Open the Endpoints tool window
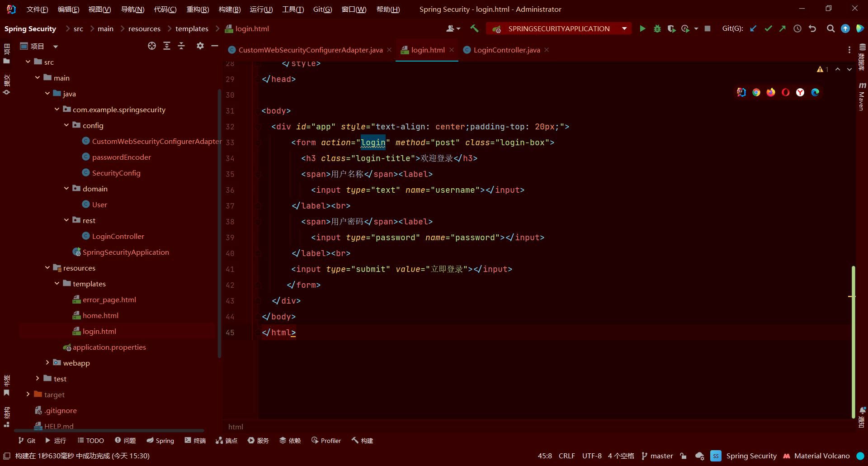This screenshot has height=466, width=868. pos(226,440)
